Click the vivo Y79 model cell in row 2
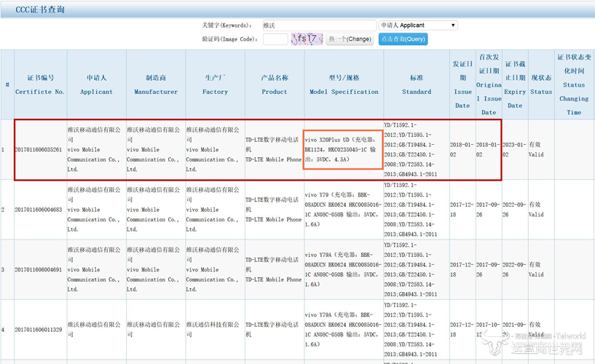 (344, 210)
